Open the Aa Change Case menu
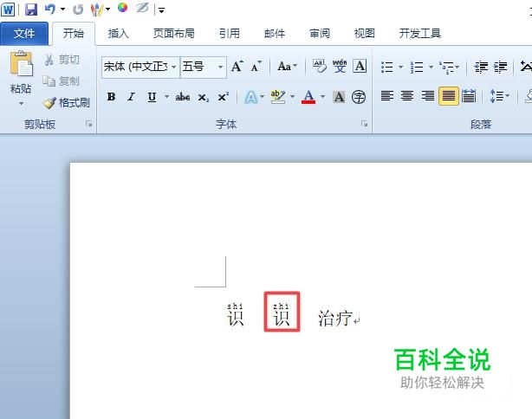Image resolution: width=532 pixels, height=419 pixels. [x=287, y=67]
